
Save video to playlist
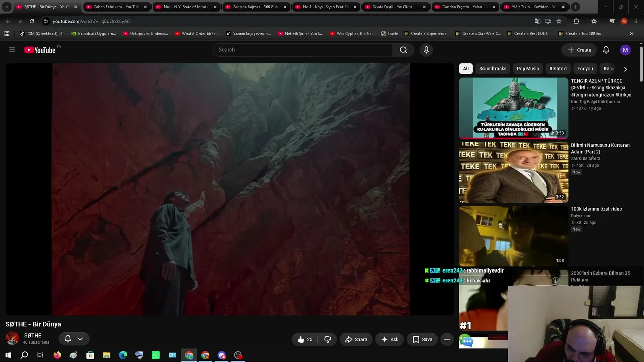click(422, 339)
